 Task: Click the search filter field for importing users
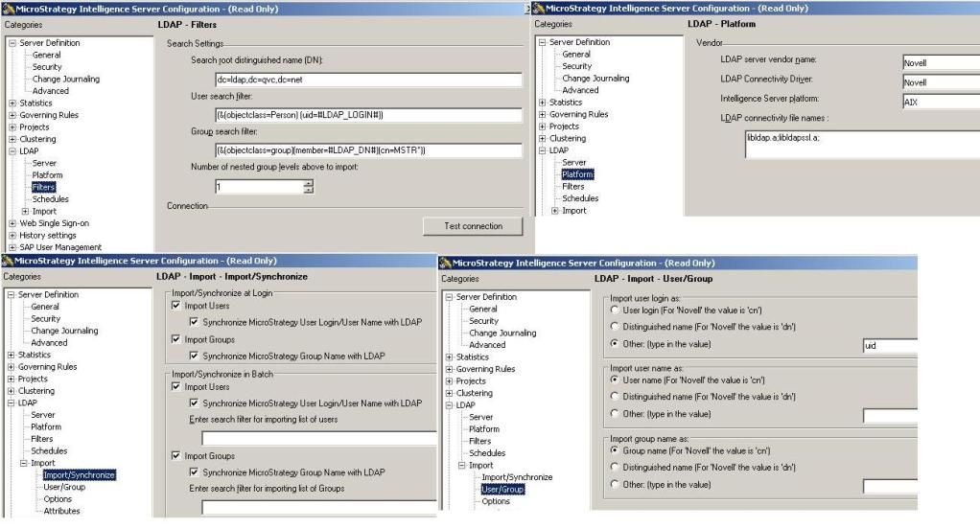pos(318,437)
